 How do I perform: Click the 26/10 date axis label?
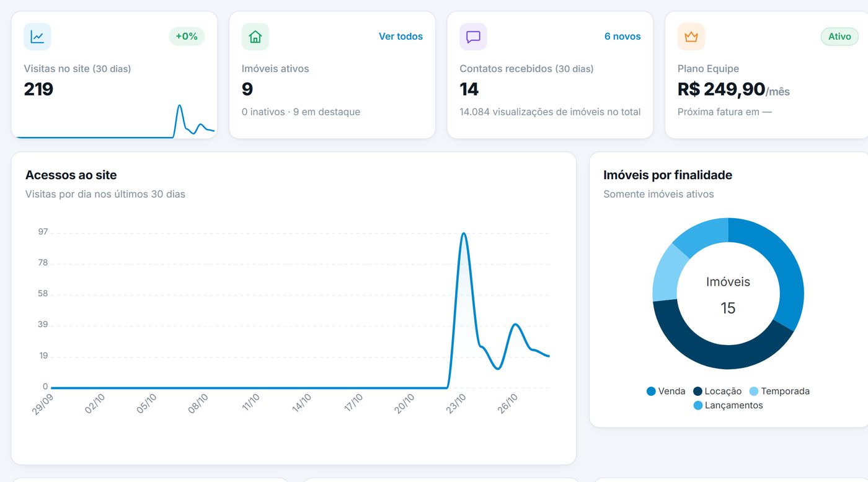pyautogui.click(x=507, y=404)
